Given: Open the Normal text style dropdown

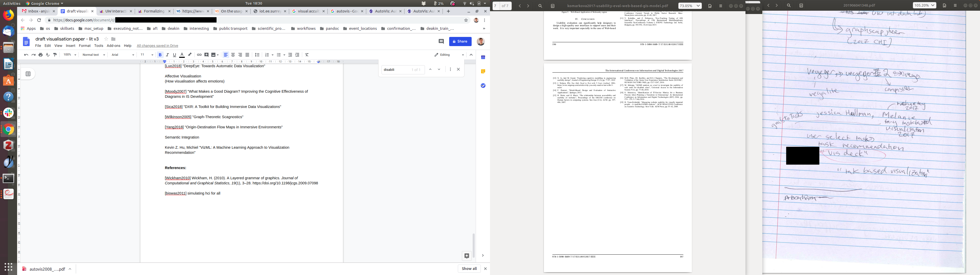Looking at the screenshot, I should (x=94, y=55).
